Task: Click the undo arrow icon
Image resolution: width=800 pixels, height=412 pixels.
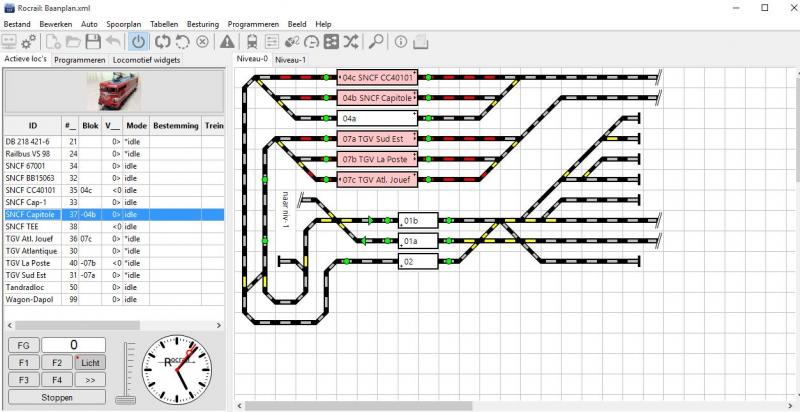Action: pos(113,42)
